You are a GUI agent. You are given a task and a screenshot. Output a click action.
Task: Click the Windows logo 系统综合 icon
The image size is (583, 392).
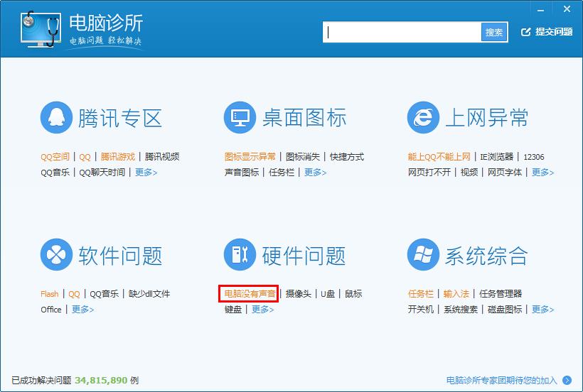(423, 255)
